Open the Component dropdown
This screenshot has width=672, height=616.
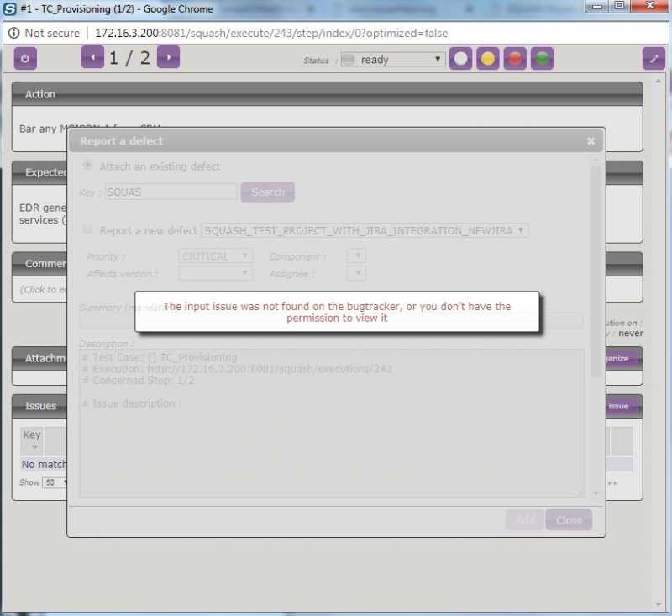(x=356, y=256)
